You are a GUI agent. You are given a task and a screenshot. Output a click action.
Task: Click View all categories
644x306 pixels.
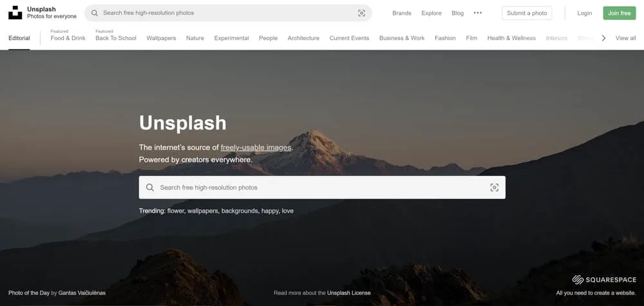(625, 38)
